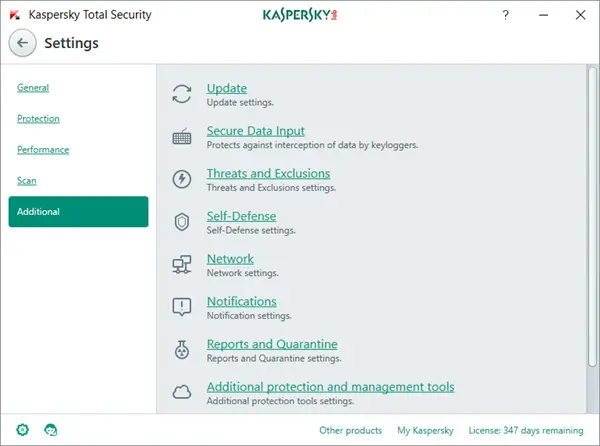600x446 pixels.
Task: Click the Reports and Quarantine flask icon
Action: [182, 350]
